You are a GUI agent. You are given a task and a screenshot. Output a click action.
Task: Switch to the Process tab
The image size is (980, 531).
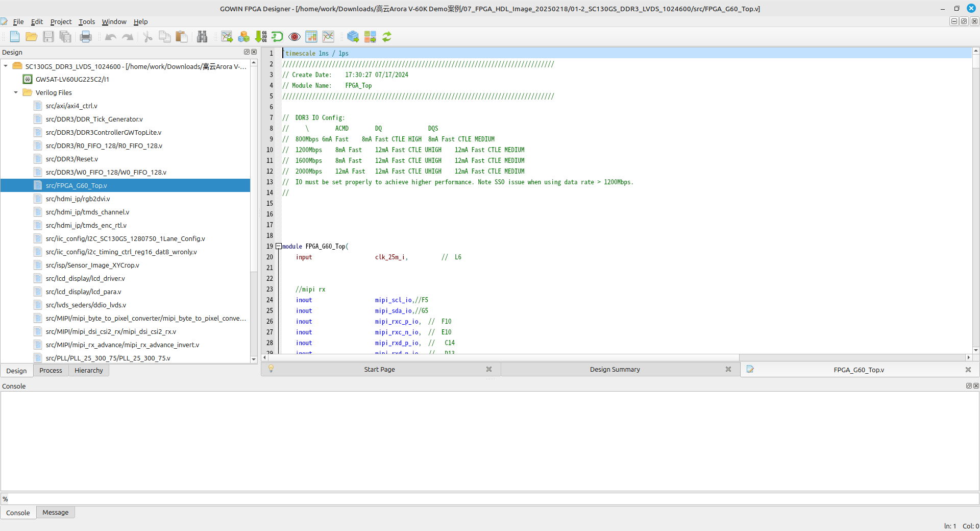pyautogui.click(x=51, y=370)
